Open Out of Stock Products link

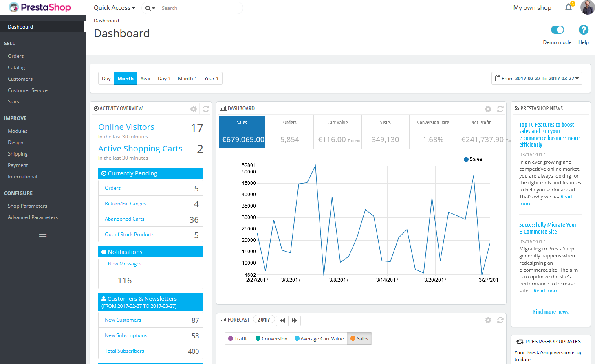coord(130,235)
